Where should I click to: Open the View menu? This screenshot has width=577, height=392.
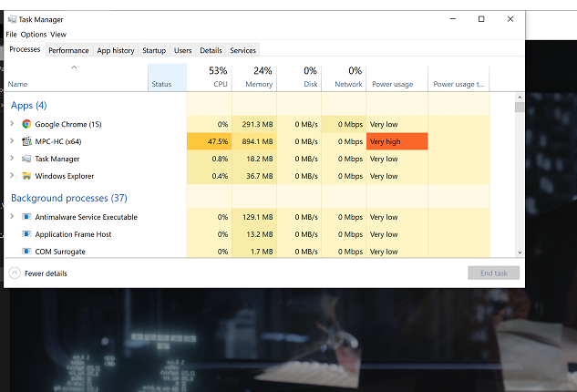tap(58, 35)
